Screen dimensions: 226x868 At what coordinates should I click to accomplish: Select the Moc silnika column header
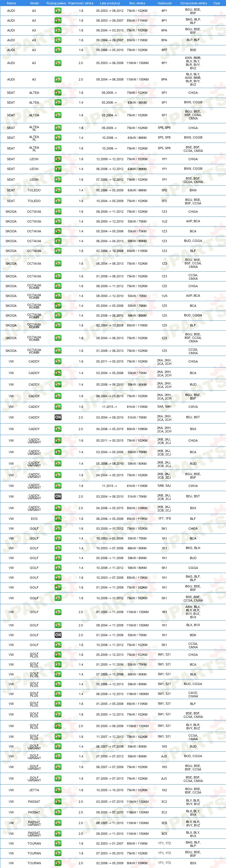137,3
